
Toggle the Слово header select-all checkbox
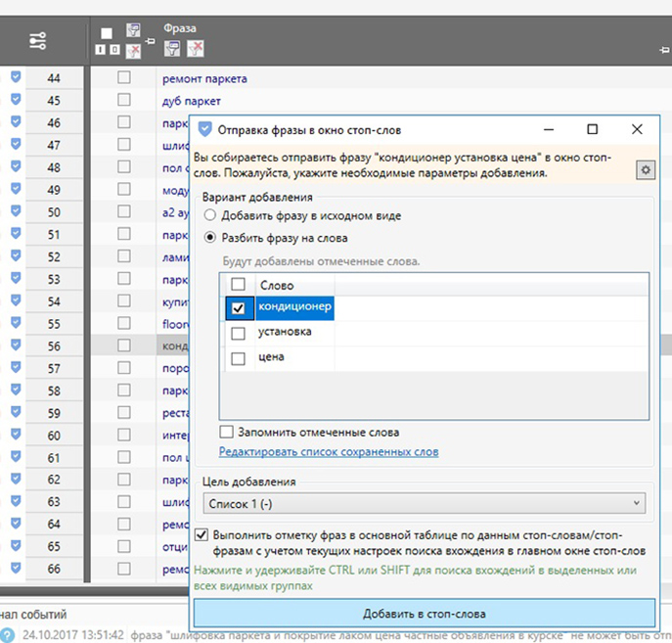238,284
